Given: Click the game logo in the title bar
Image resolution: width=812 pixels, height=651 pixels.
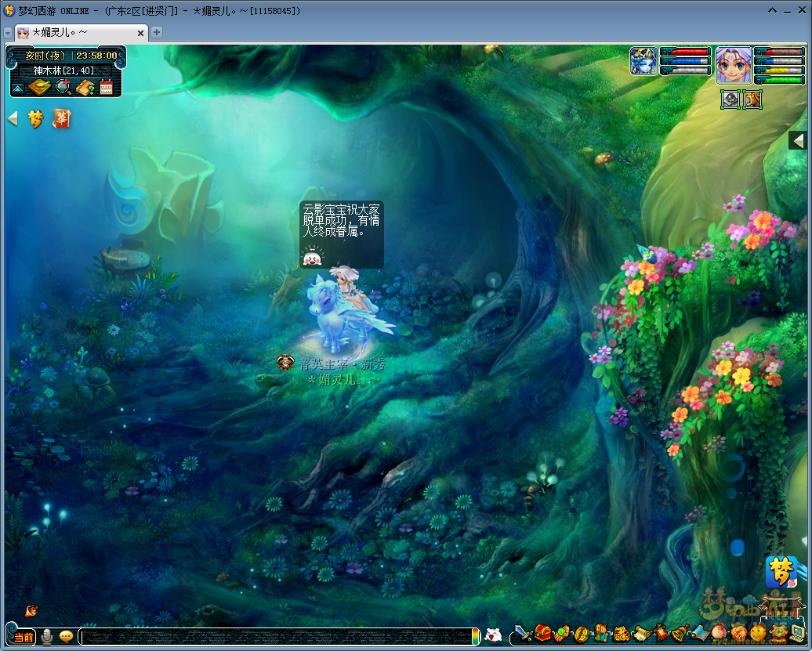Looking at the screenshot, I should point(9,10).
